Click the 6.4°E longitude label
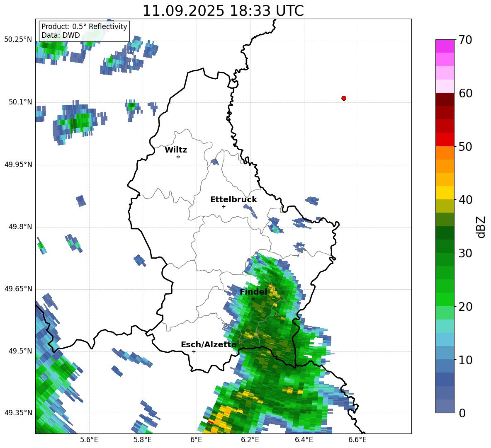Viewport: 491px width, 448px height. [304, 440]
